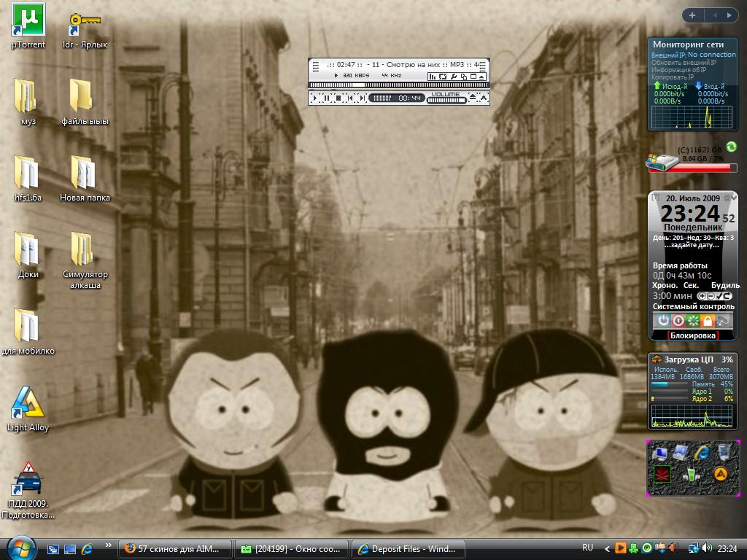Show hidden tray icons with the arrow
Image resolution: width=747 pixels, height=560 pixels.
(x=607, y=549)
